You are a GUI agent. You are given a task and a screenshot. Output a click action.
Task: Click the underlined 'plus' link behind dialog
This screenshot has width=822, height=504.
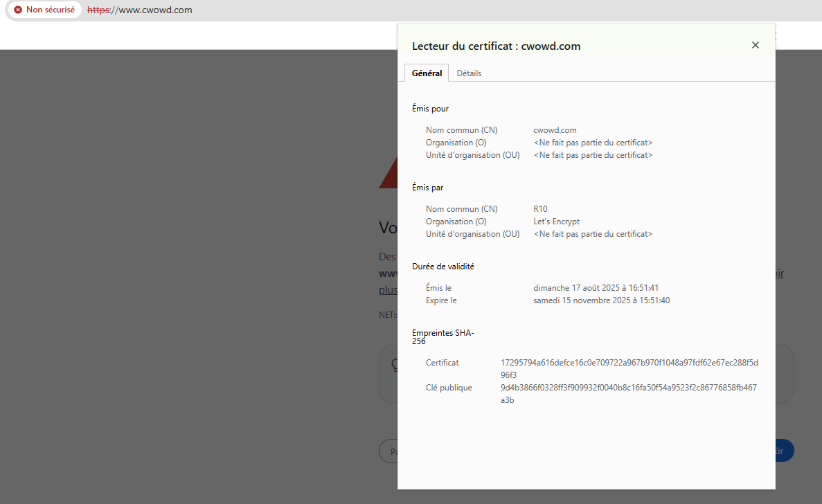click(x=388, y=289)
